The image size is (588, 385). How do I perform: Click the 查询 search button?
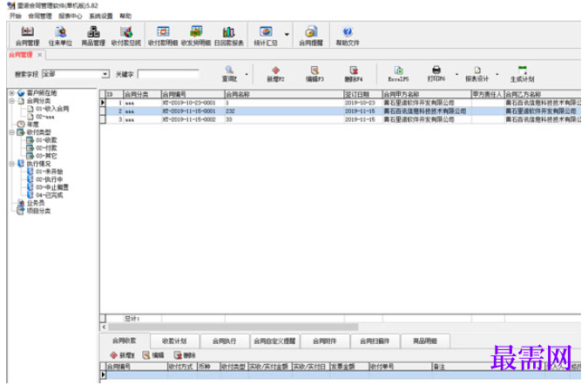pos(229,74)
